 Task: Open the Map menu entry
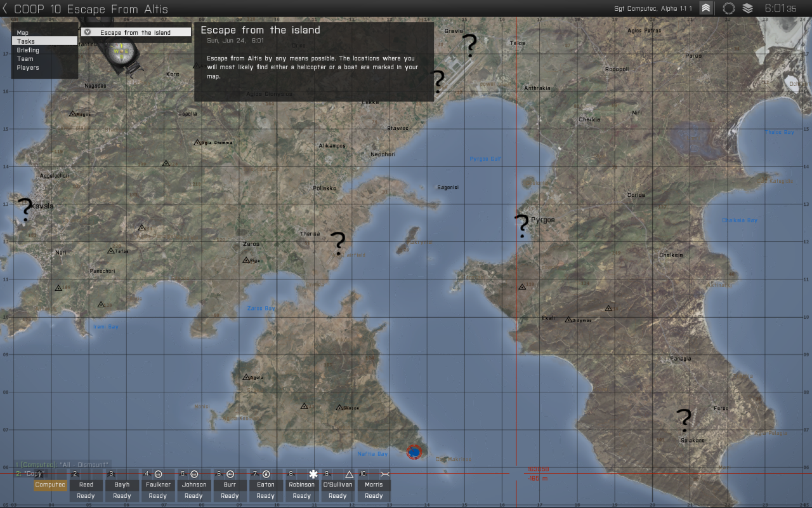tap(44, 32)
